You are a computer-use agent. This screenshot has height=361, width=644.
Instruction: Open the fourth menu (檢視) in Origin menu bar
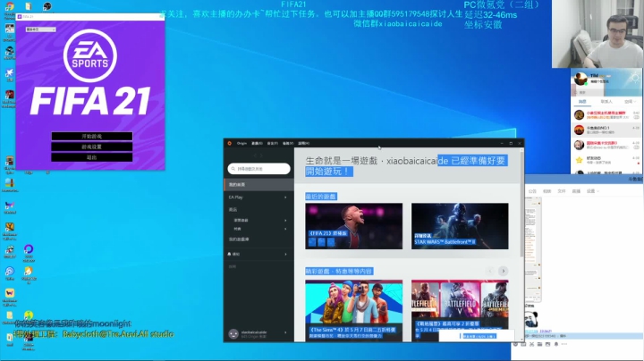pyautogui.click(x=288, y=143)
